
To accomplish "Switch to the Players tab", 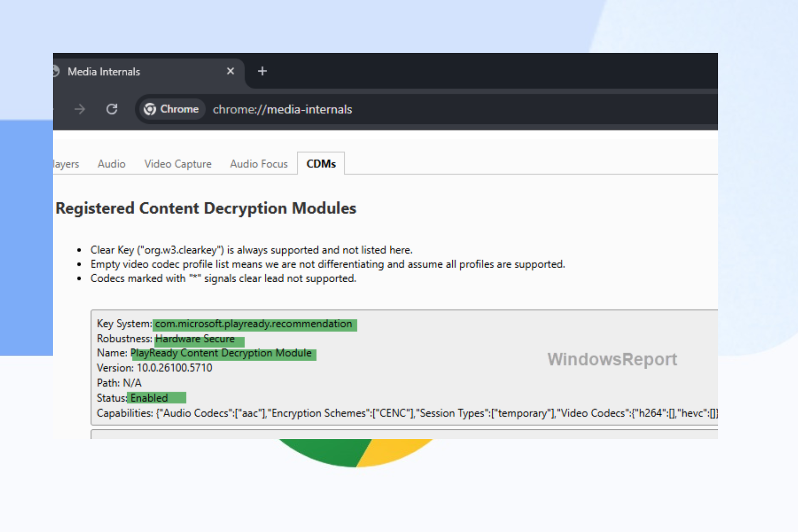I will 66,164.
